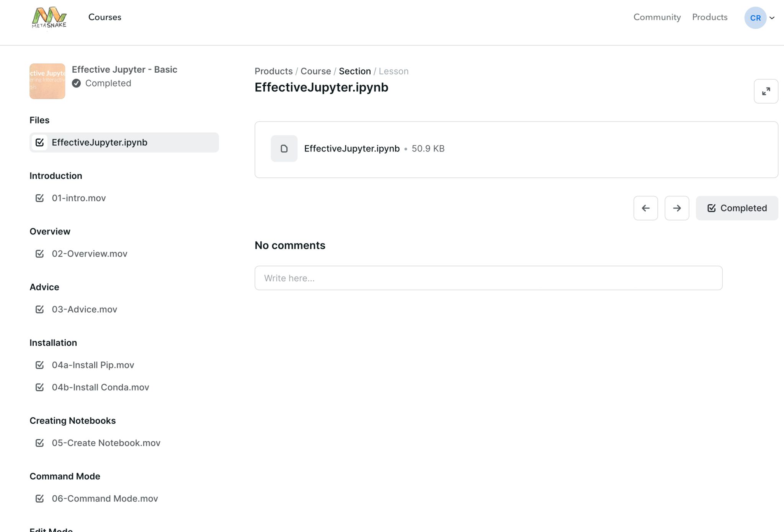Image resolution: width=784 pixels, height=532 pixels.
Task: Toggle the Completed lesson button
Action: (737, 208)
